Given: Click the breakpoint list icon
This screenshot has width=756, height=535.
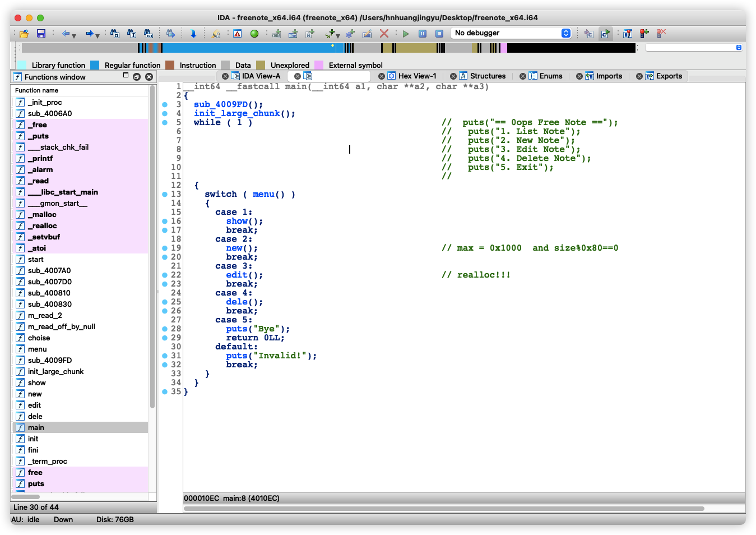Looking at the screenshot, I should (628, 34).
